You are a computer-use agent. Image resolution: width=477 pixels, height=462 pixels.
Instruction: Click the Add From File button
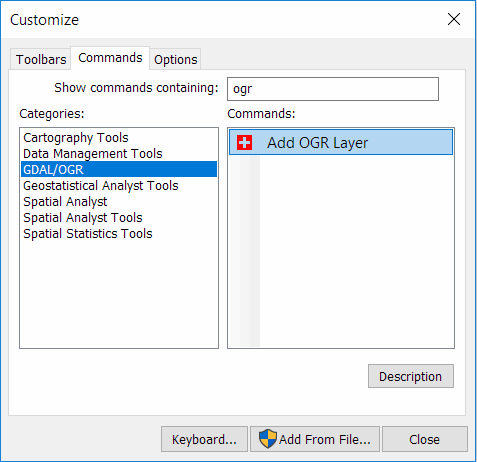point(315,439)
